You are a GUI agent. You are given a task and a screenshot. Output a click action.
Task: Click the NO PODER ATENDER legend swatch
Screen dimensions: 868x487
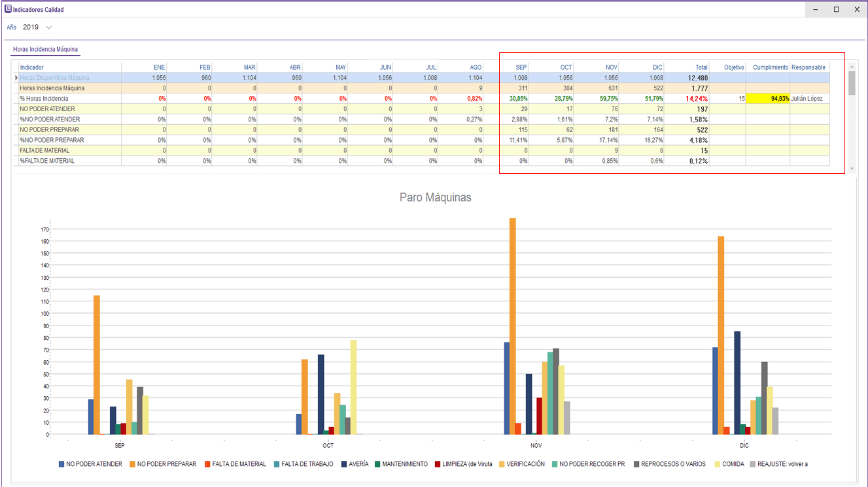[61, 464]
